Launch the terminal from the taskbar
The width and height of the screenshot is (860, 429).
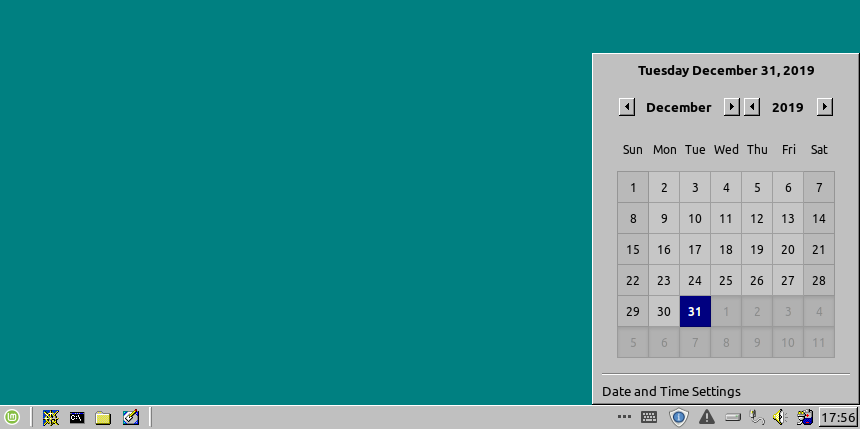(76, 417)
